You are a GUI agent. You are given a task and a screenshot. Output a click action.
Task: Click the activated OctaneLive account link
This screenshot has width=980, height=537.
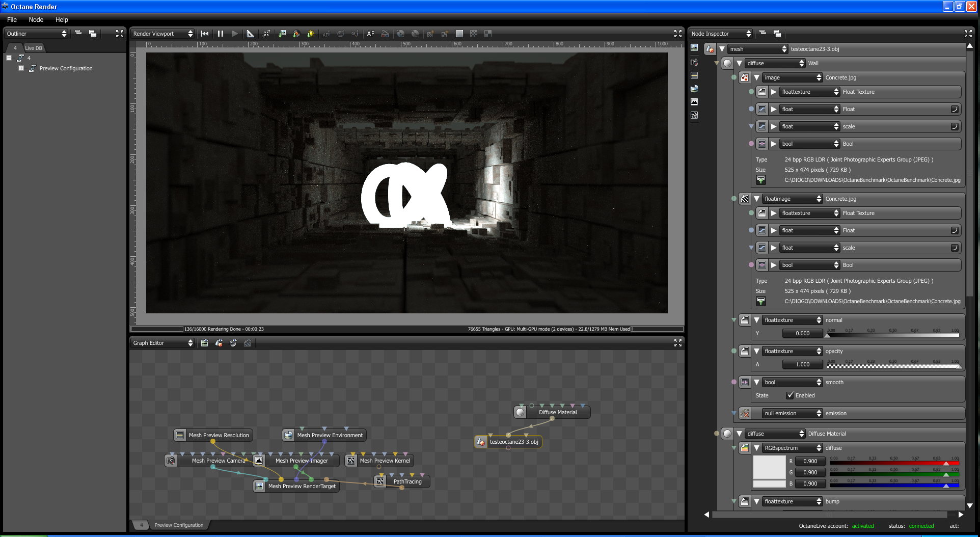pyautogui.click(x=863, y=526)
